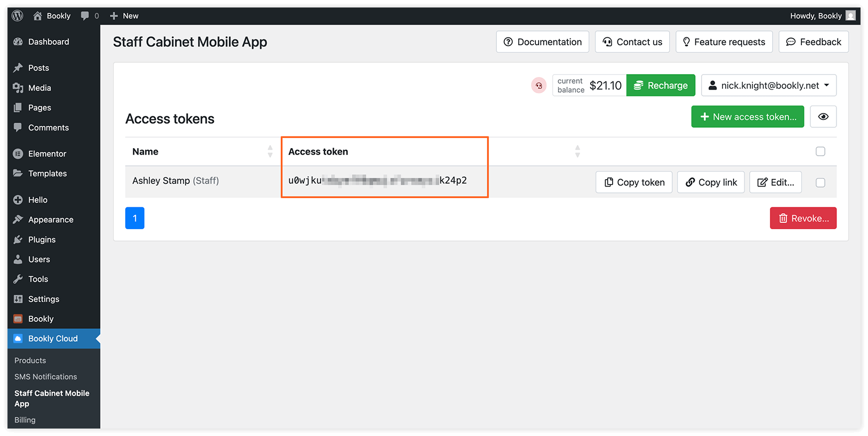Check the Ashley Stamp row checkbox
The image size is (868, 436).
pos(821,182)
